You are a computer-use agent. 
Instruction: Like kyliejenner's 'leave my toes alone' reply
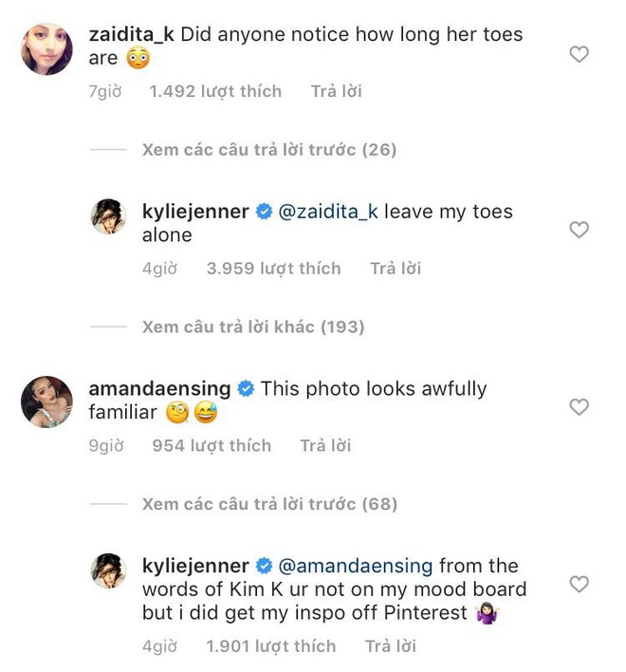(x=579, y=230)
